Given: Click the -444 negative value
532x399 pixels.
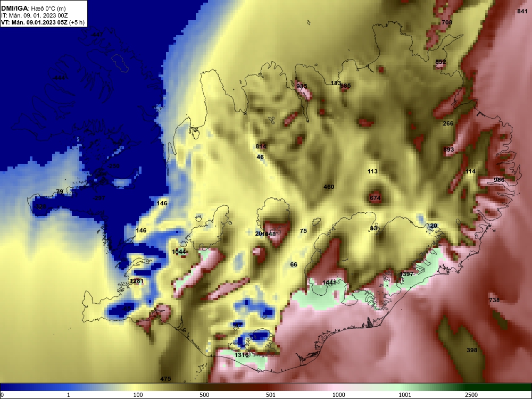Looking at the screenshot, I should click(x=59, y=78).
